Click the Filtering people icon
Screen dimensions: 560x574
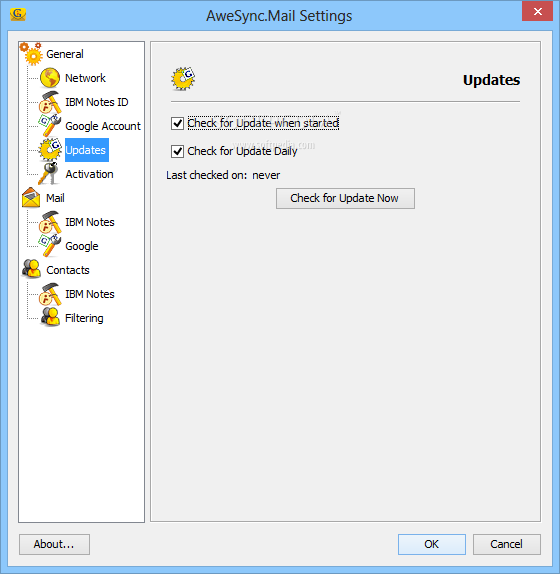(x=50, y=317)
